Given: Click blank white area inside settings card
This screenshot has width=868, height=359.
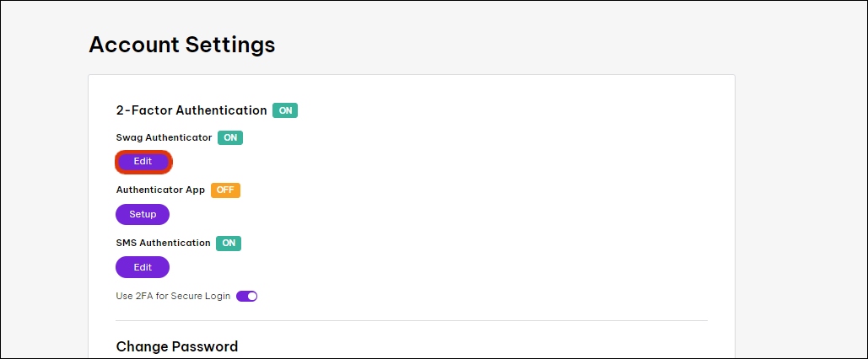Looking at the screenshot, I should pyautogui.click(x=506, y=211).
